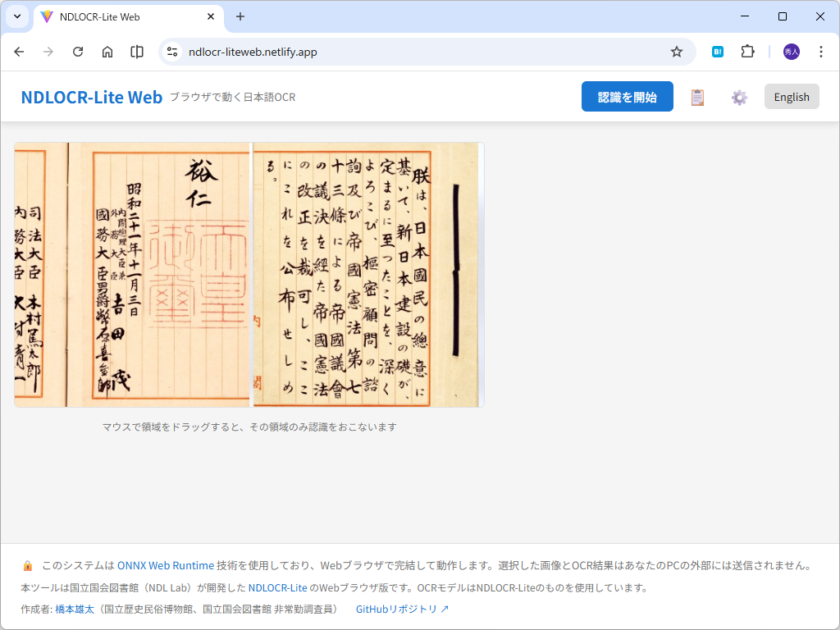Switch the interface language to English
The height and width of the screenshot is (630, 840).
click(790, 96)
